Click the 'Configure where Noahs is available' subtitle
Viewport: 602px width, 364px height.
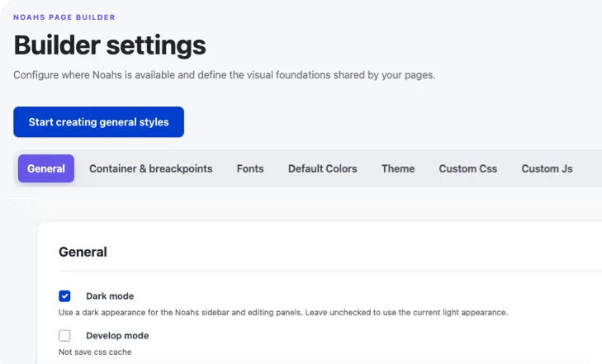pos(225,75)
